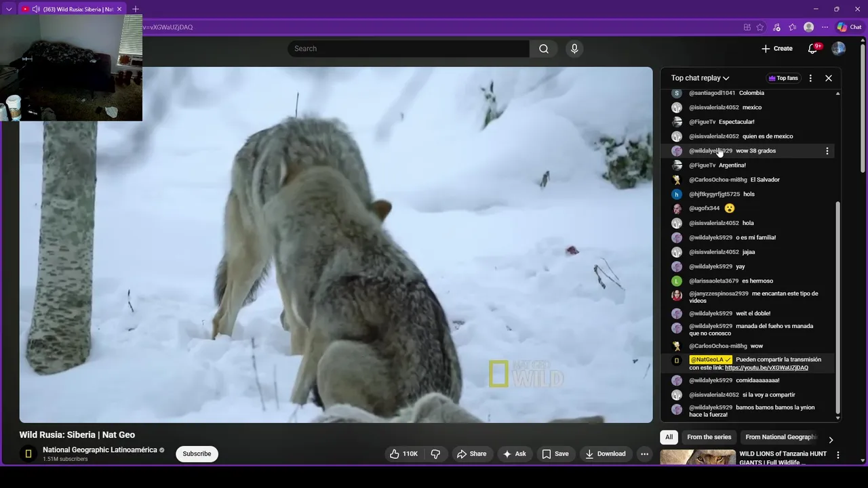Dislike the video with the thumbs-down
This screenshot has width=868, height=488.
pos(436,454)
